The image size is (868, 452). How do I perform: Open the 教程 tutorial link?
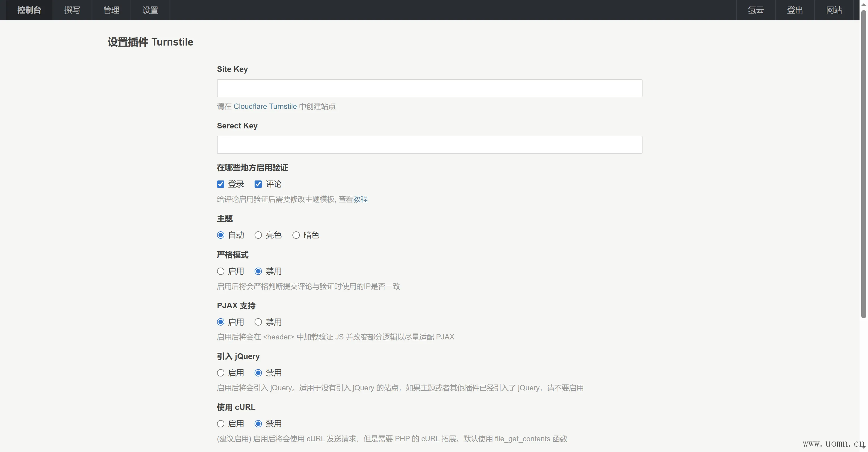360,199
